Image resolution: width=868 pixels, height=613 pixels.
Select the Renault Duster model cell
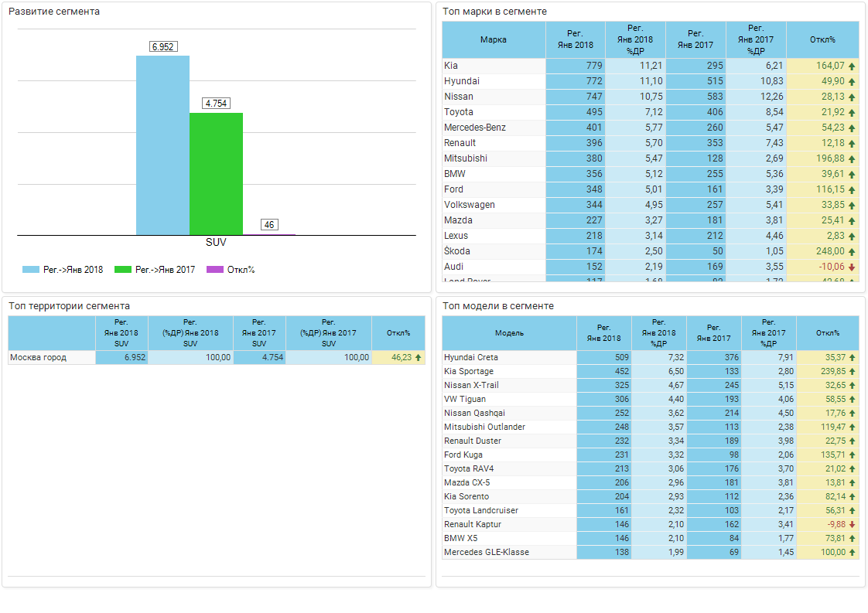tap(509, 441)
